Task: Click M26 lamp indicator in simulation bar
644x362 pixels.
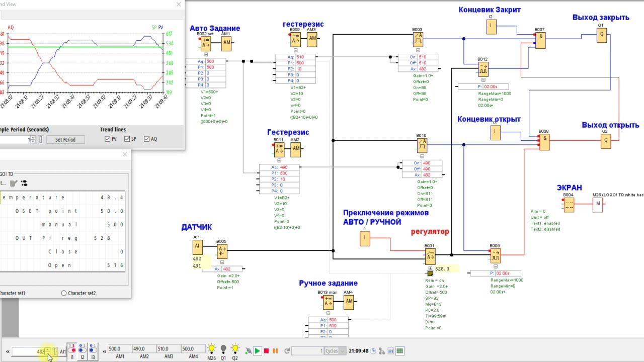Action: pos(211,349)
